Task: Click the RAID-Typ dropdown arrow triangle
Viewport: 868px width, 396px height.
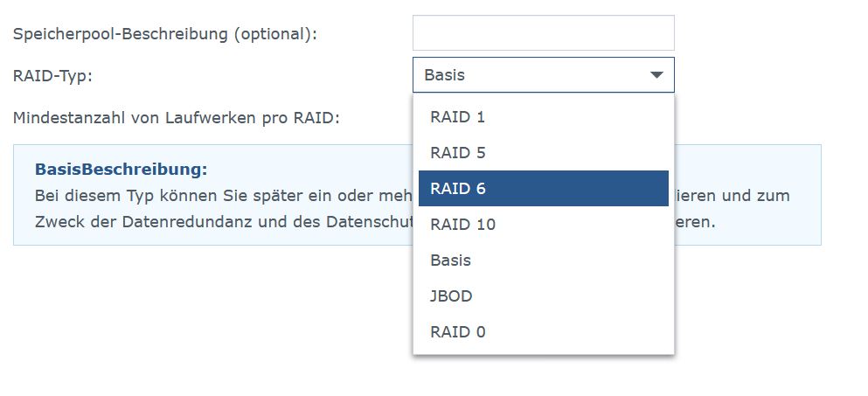Action: pyautogui.click(x=657, y=75)
